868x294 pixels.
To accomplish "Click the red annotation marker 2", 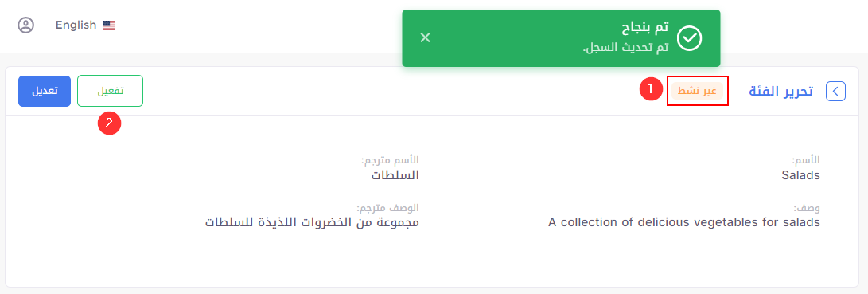I will click(x=109, y=123).
